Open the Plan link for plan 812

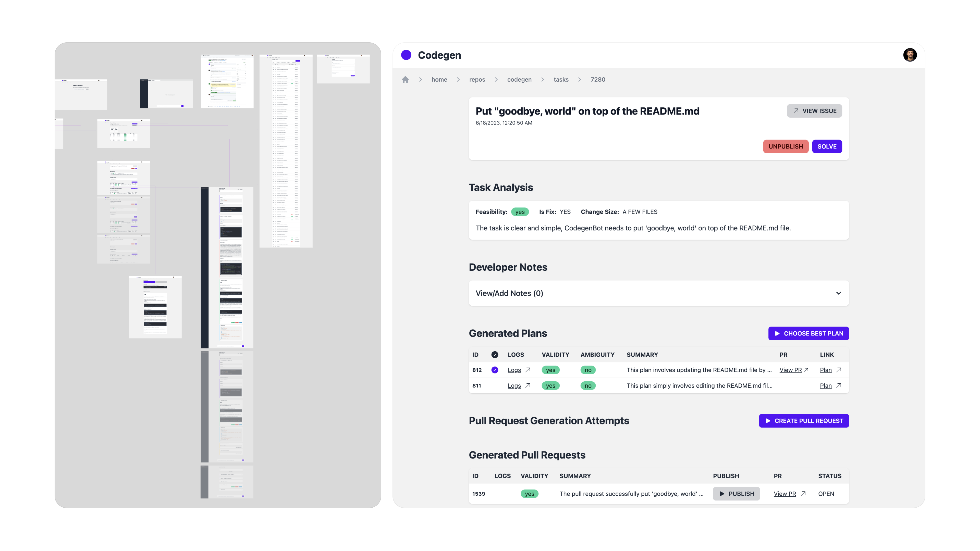pyautogui.click(x=826, y=370)
